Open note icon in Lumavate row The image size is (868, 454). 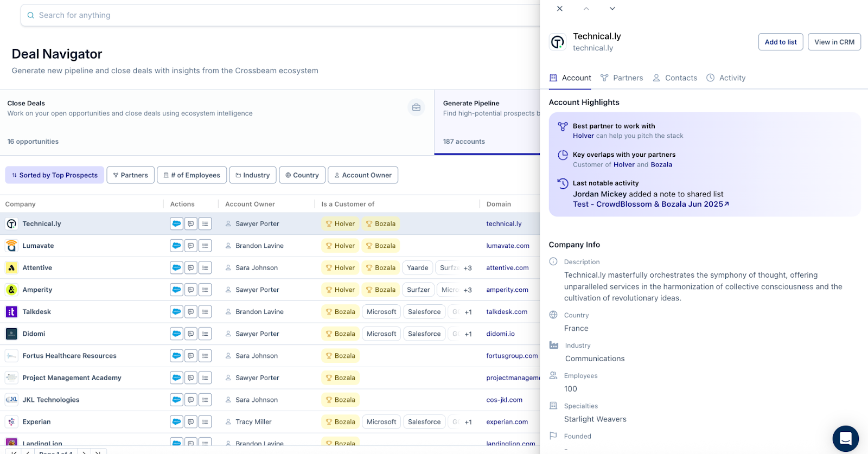(x=191, y=246)
